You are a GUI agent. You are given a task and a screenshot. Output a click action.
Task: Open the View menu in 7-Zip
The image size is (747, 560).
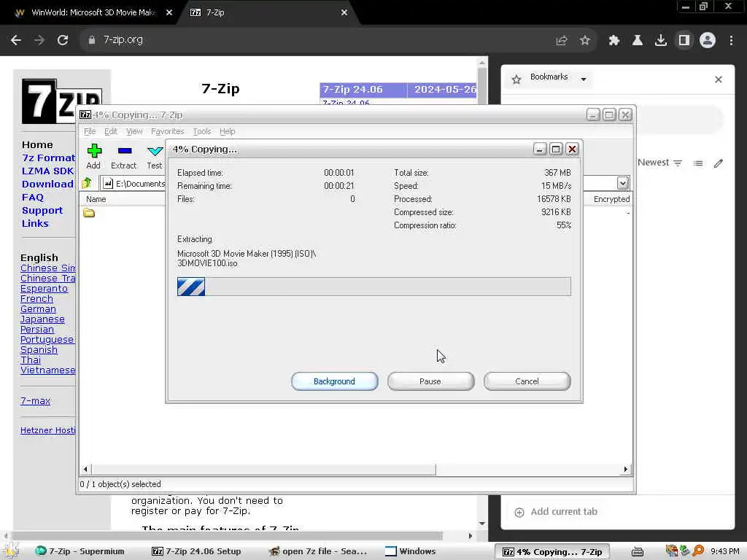tap(134, 131)
